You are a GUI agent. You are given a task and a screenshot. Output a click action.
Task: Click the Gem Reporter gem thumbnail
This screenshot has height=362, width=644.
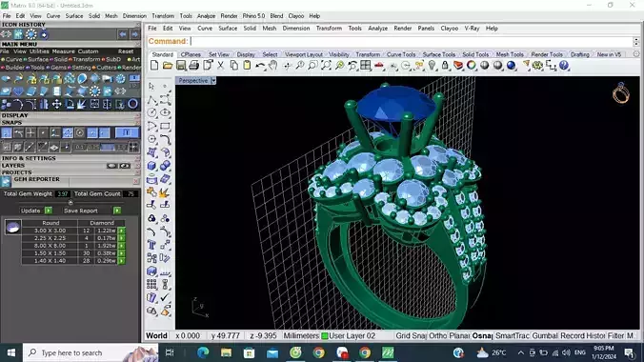click(x=12, y=227)
